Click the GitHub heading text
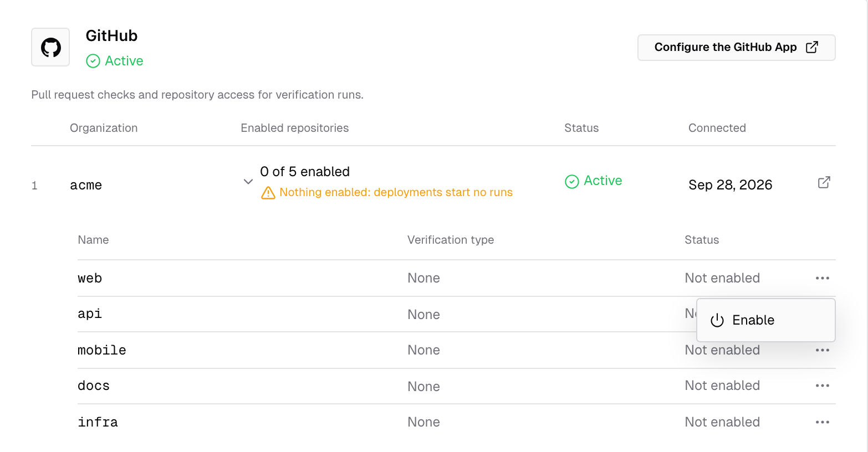This screenshot has width=868, height=452. click(111, 35)
